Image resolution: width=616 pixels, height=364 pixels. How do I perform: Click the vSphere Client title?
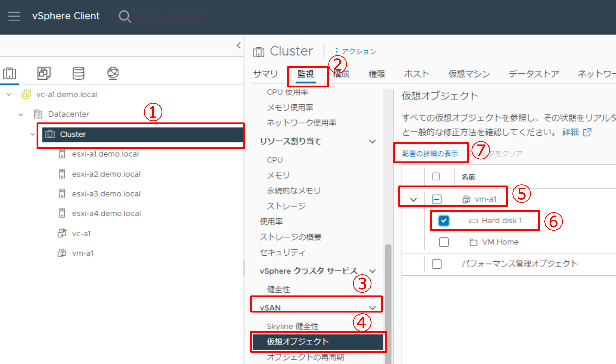click(x=66, y=16)
